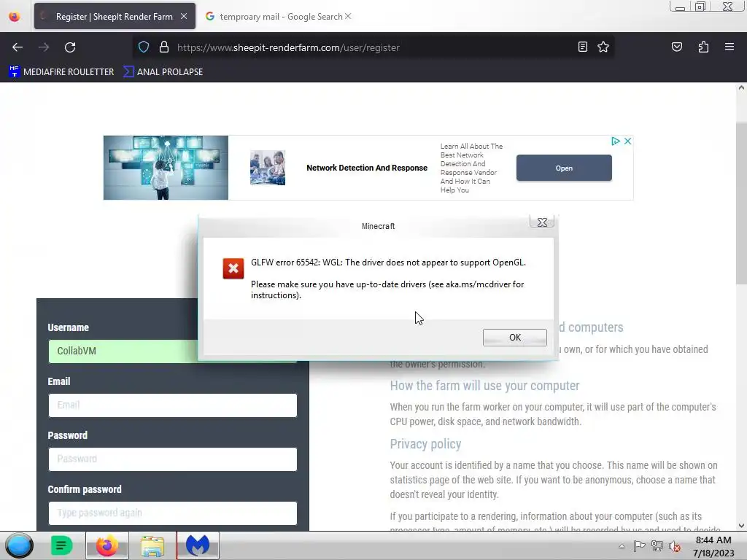Click Privacy policy heading
This screenshot has height=560, width=747.
425,444
